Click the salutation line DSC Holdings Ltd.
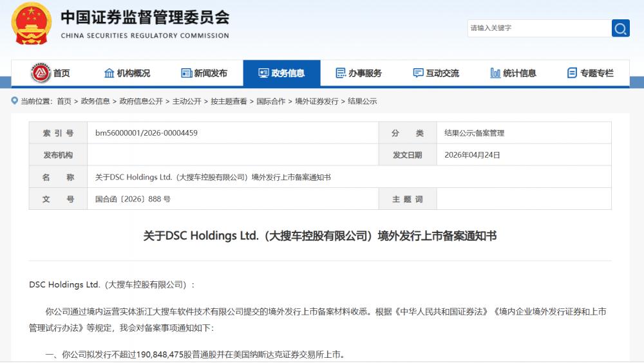644x363 pixels. pos(111,284)
